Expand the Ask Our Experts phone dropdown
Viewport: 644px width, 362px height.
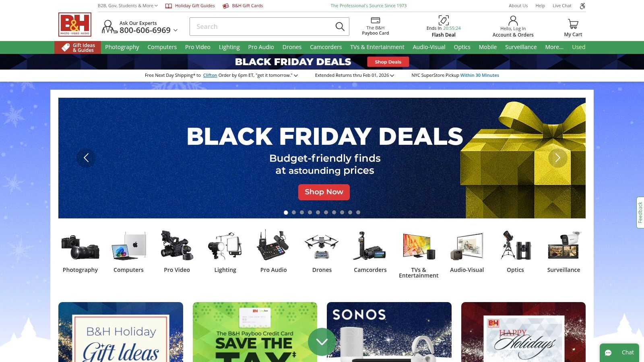175,30
